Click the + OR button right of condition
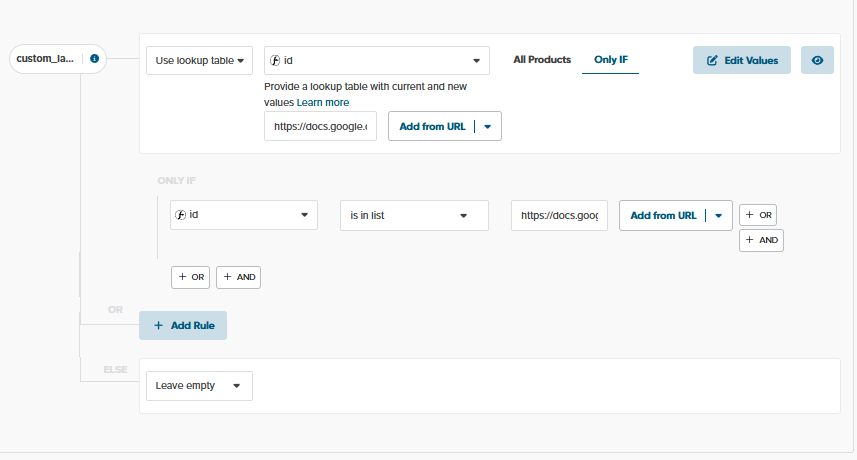Screen dimensions: 857x460 pyautogui.click(x=758, y=214)
